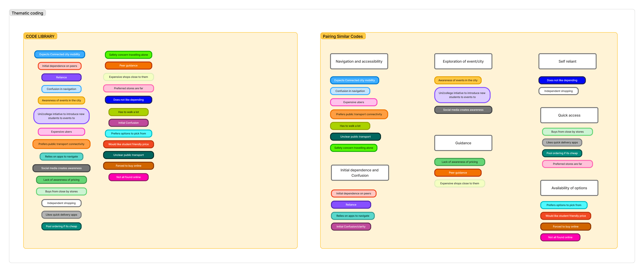Image resolution: width=644 pixels, height=272 pixels.
Task: Select Lack of awareness of pricing tag under Guidance
Action: click(x=460, y=162)
